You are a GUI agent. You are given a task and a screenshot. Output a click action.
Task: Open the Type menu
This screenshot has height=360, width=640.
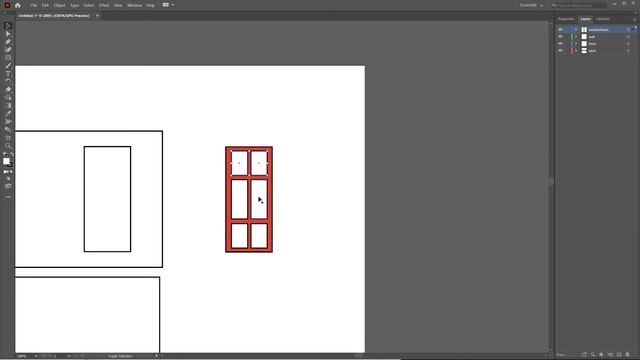click(75, 5)
